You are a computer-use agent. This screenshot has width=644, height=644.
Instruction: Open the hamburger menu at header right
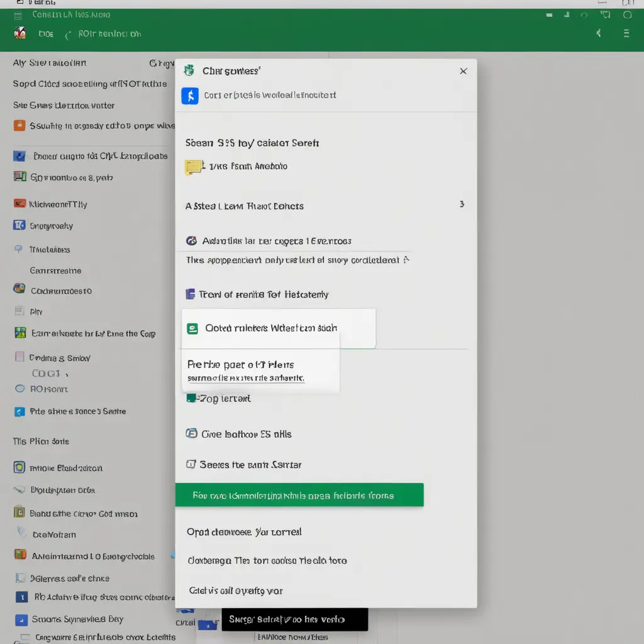[626, 33]
